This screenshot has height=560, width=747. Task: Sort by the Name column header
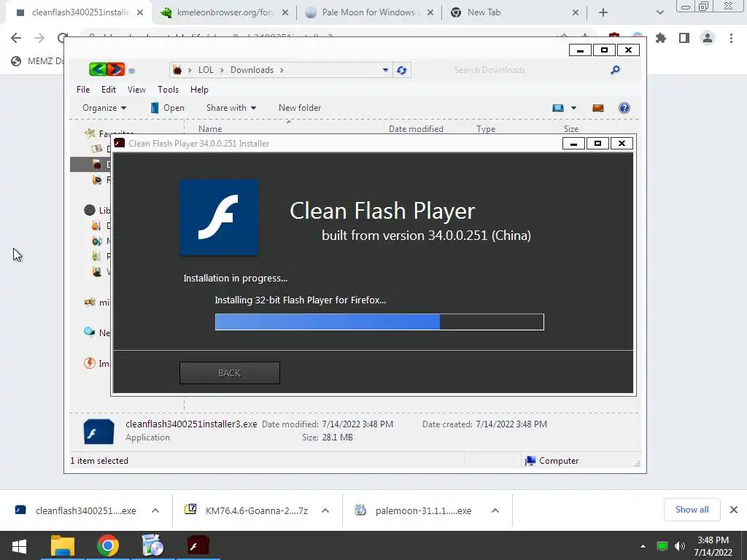point(210,128)
